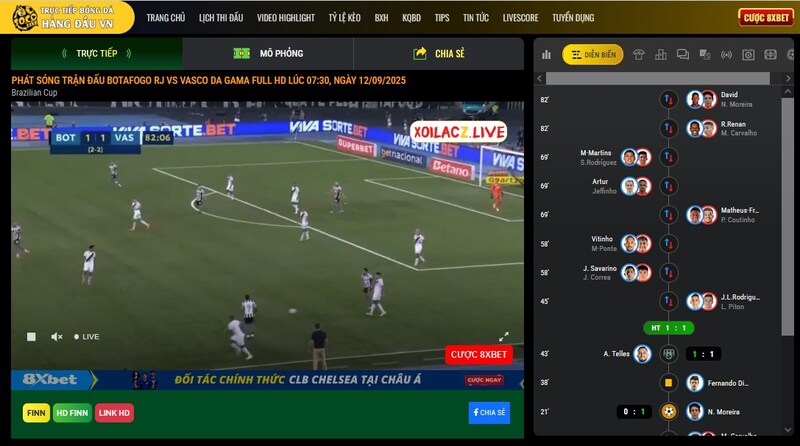Screen dimensions: 800x446
Task: Click the J. Savarino substitution icon at 58'
Action: point(668,272)
